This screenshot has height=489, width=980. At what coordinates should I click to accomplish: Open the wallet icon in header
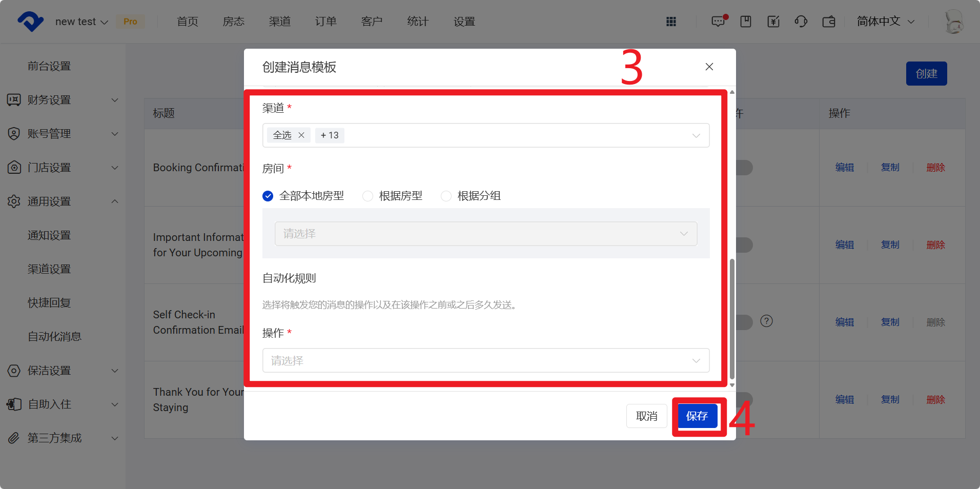point(829,22)
